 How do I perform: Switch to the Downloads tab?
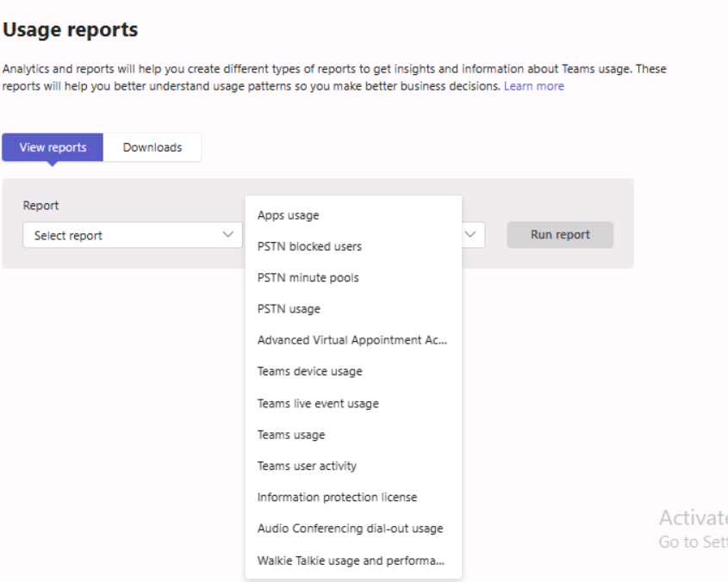152,147
